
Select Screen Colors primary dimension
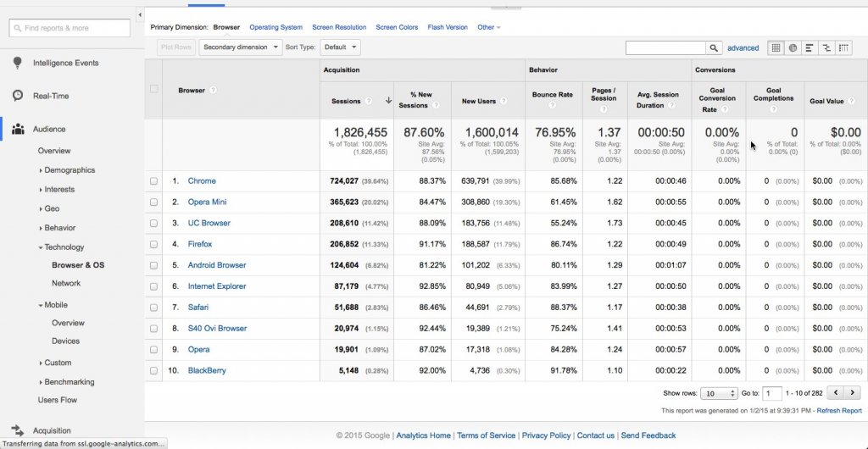tap(397, 27)
